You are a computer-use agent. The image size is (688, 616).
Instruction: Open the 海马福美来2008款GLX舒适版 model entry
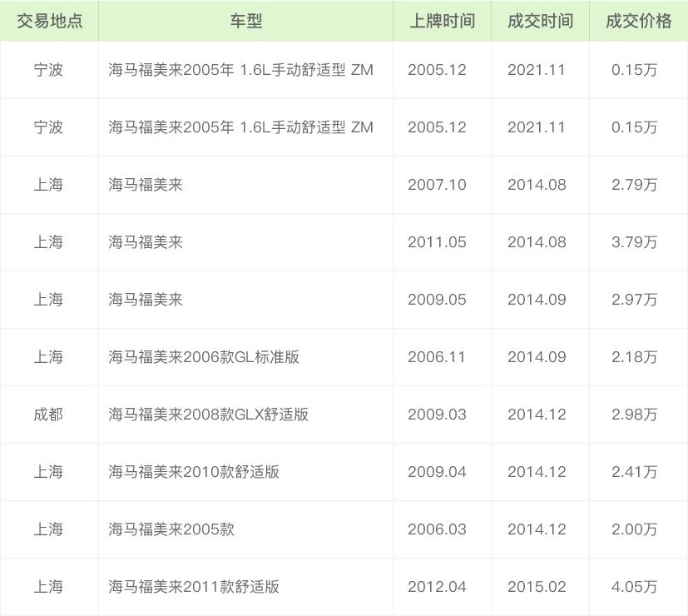[208, 415]
